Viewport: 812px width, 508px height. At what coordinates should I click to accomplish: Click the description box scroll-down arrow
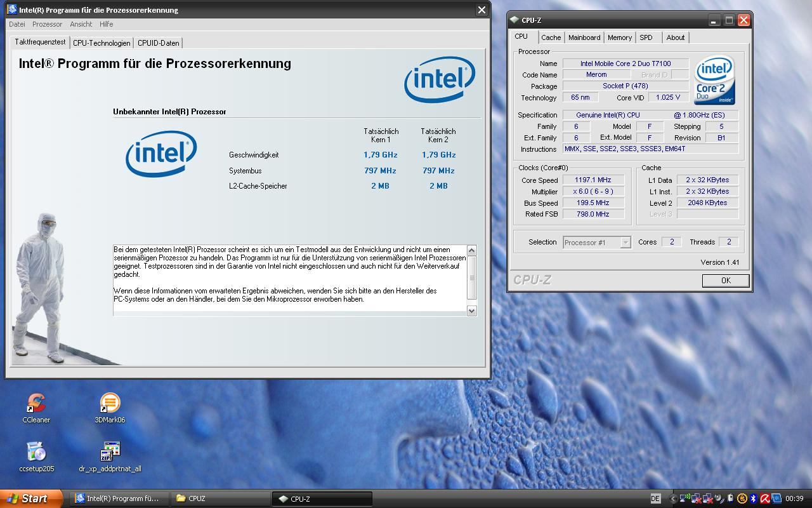click(x=471, y=311)
